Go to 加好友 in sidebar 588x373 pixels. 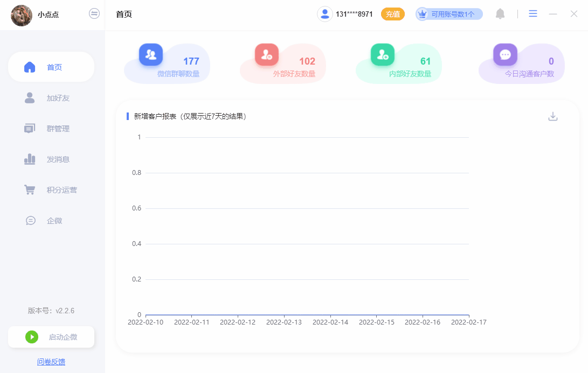[x=51, y=98]
